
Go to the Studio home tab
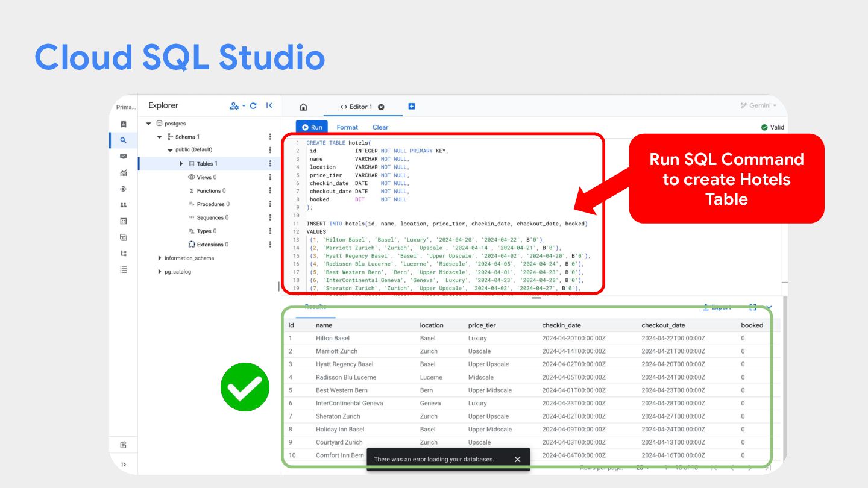click(303, 107)
